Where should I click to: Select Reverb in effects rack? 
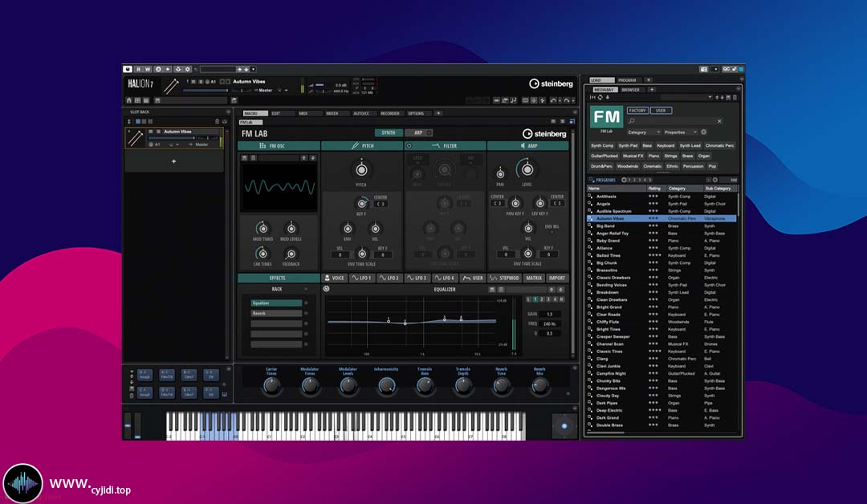(276, 313)
